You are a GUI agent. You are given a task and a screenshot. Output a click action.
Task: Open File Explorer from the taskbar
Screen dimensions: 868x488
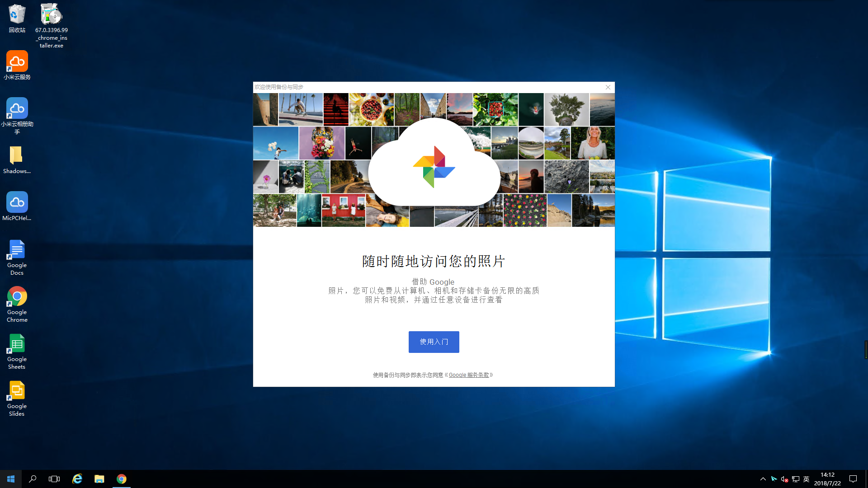click(x=99, y=479)
